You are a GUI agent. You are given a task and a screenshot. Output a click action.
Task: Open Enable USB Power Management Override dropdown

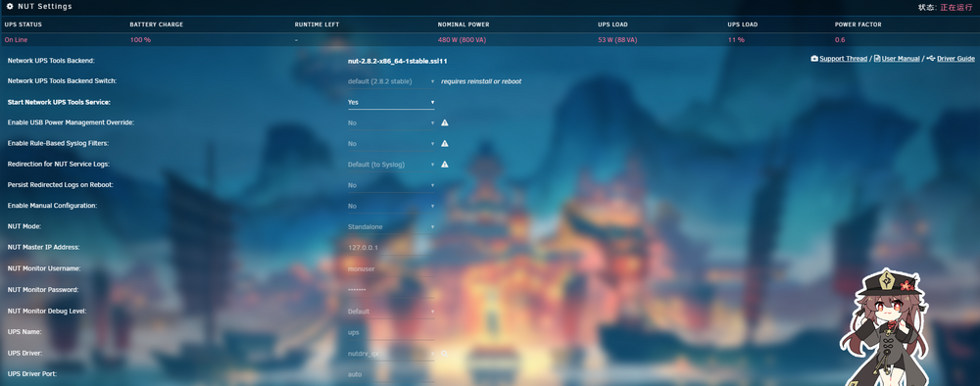tap(391, 123)
